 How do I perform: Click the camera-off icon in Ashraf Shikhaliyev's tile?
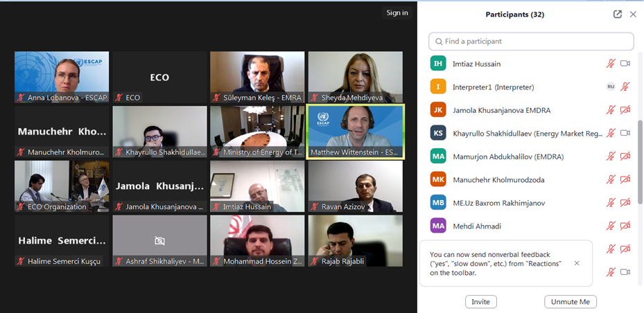point(159,240)
